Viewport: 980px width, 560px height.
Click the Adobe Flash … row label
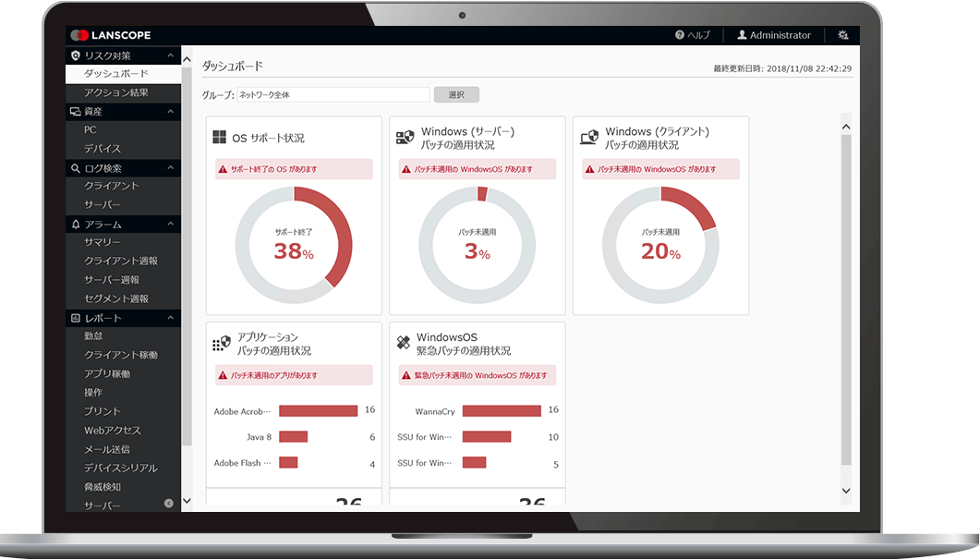243,463
